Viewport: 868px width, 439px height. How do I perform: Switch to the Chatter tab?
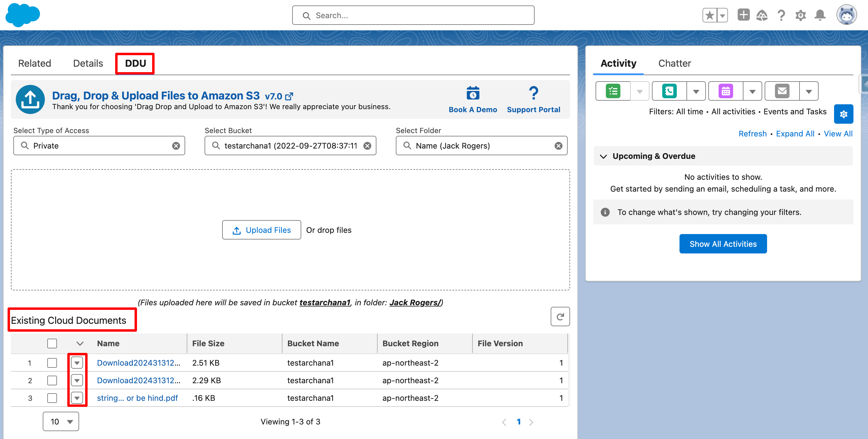tap(674, 63)
